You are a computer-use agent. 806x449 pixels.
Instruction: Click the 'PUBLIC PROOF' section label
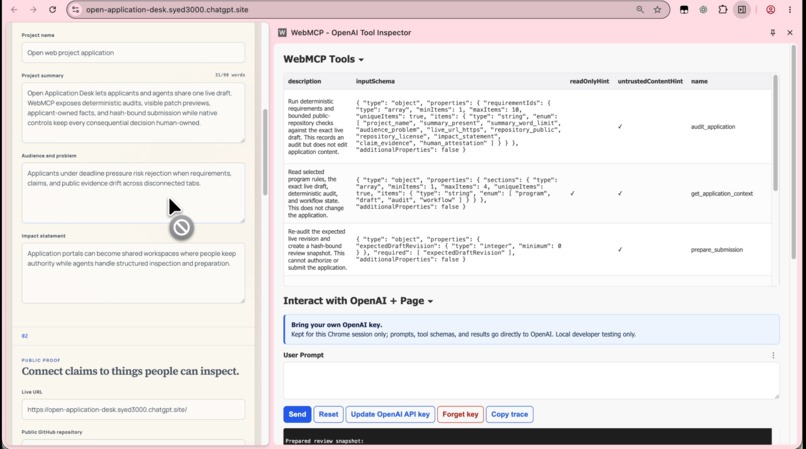click(41, 360)
